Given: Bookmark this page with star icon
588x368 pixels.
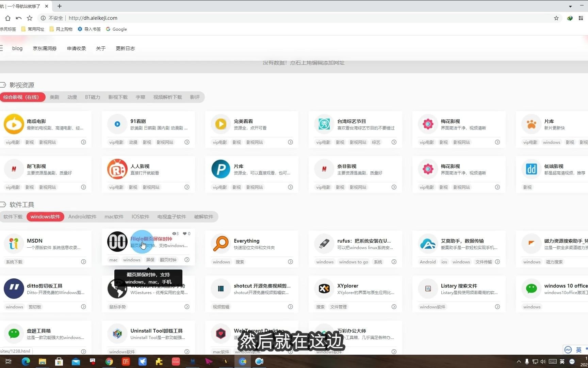Looking at the screenshot, I should pos(556,18).
